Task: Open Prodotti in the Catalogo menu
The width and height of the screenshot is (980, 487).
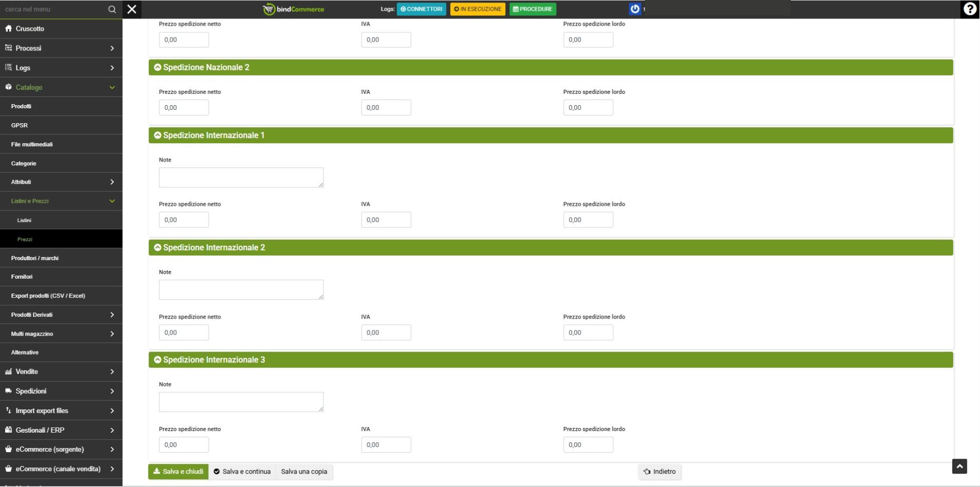Action: click(x=21, y=106)
